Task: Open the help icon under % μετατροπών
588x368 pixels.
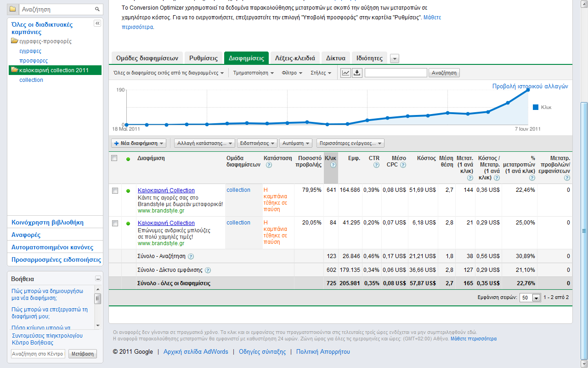Action: pos(532,178)
